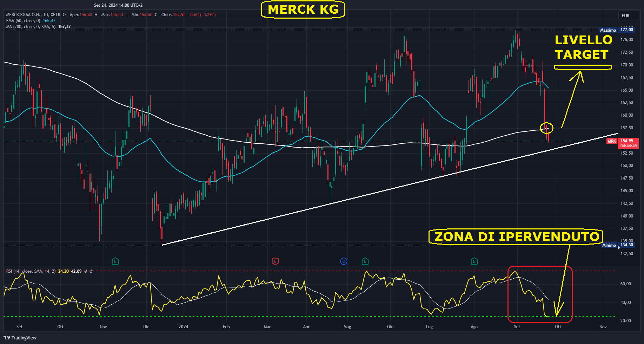This screenshot has height=344, width=644.
Task: Open the green earnings marker above Ago
Action: tap(474, 261)
